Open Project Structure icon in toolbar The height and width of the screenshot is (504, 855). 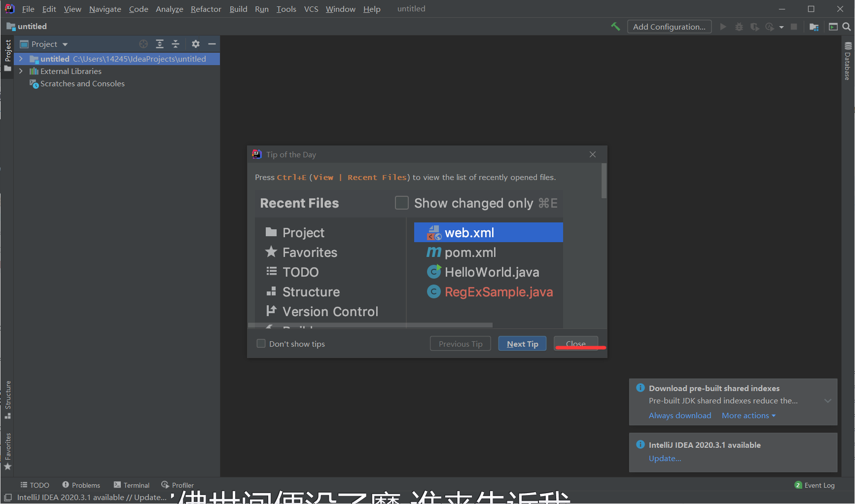(814, 27)
